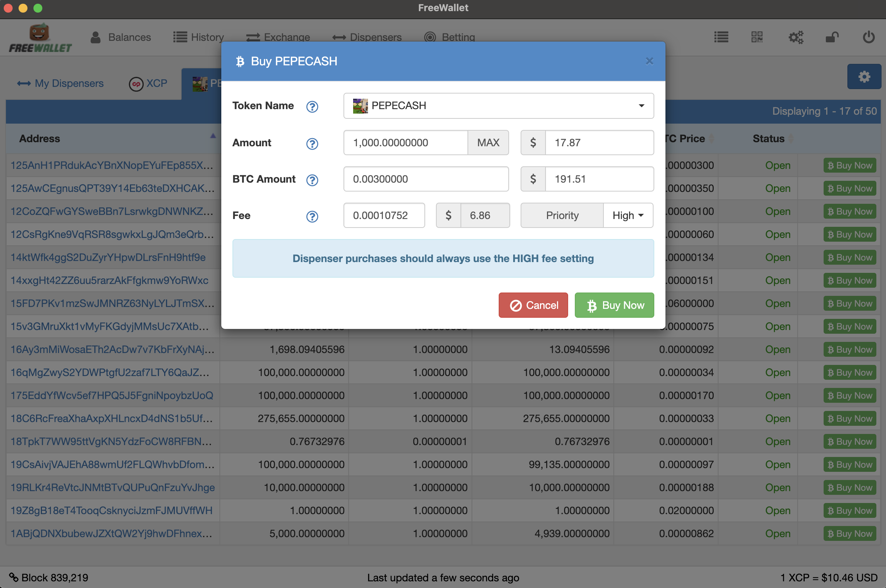Open the Balances menu

pyautogui.click(x=120, y=37)
